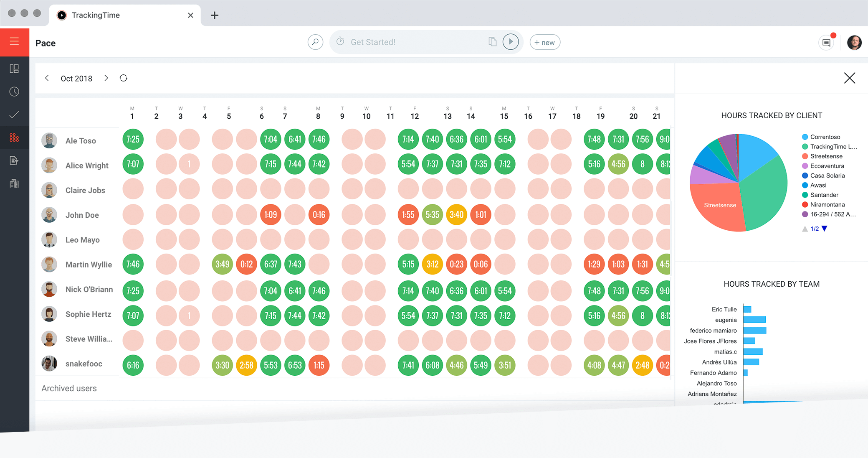Click Martin Wyllie's 0:12 bubble
This screenshot has height=458, width=868.
click(x=246, y=264)
